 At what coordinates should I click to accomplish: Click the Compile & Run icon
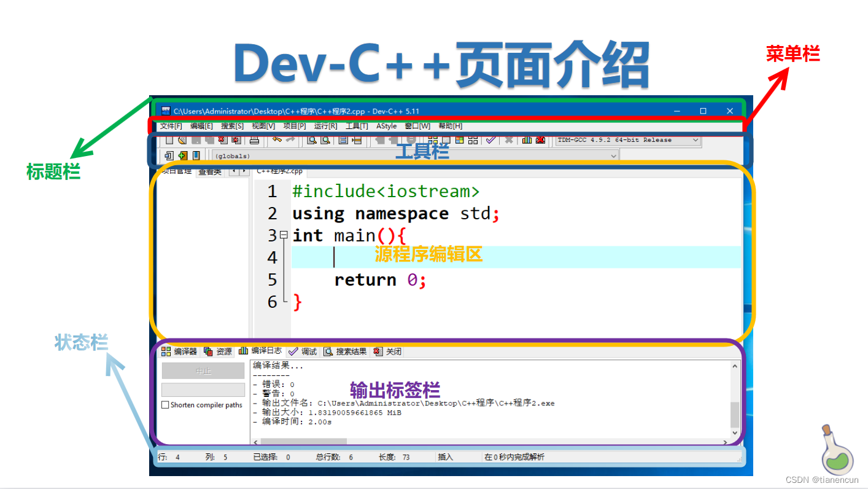click(459, 140)
